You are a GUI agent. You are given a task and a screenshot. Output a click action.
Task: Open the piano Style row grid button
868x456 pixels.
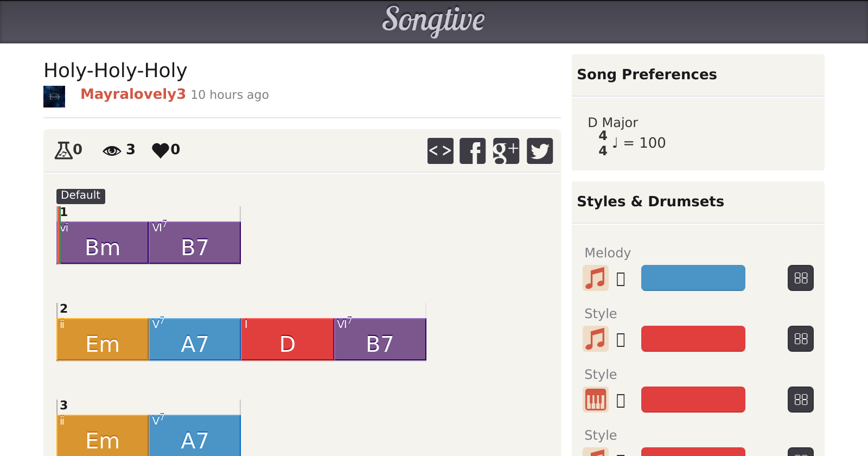pos(801,400)
